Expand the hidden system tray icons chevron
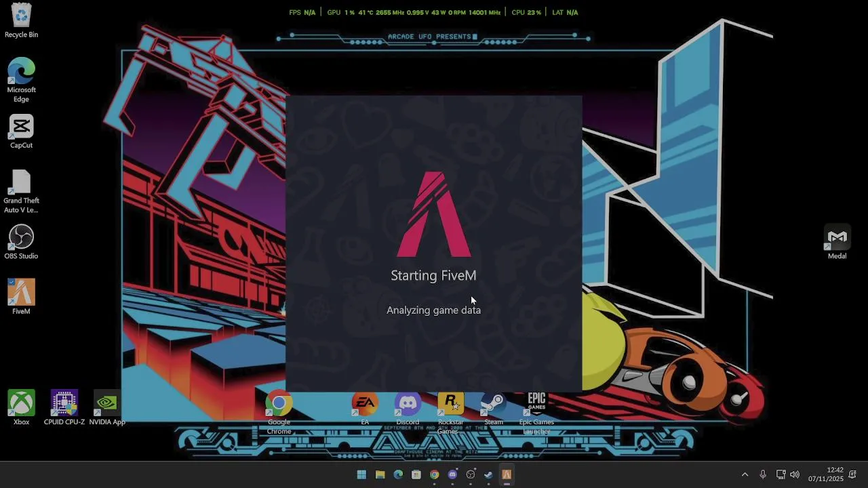The image size is (868, 488). point(745,474)
